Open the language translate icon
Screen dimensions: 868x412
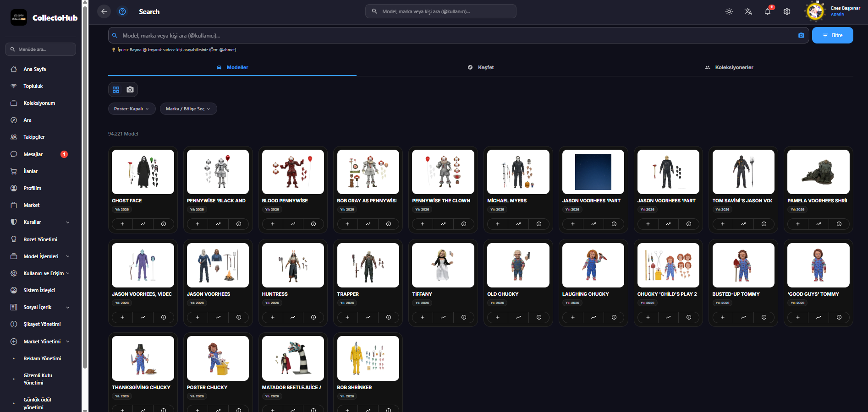(748, 11)
